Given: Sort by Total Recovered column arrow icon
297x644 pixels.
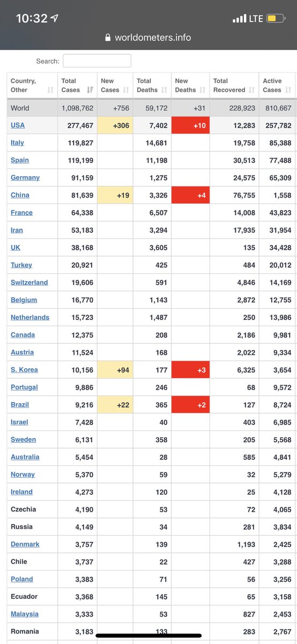Looking at the screenshot, I should coord(252,90).
